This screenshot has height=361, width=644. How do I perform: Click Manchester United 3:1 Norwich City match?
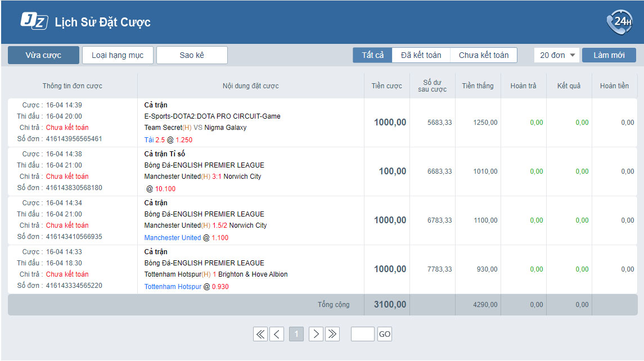point(203,177)
